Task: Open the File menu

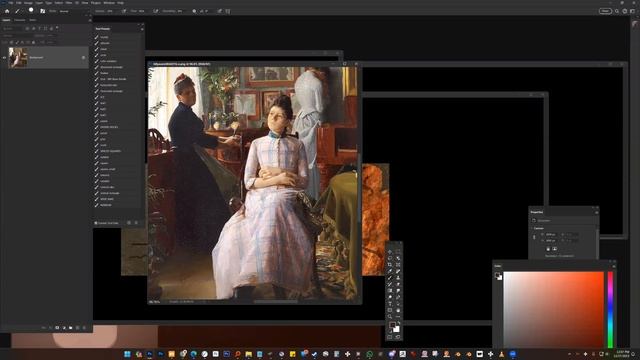Action: 11,3
